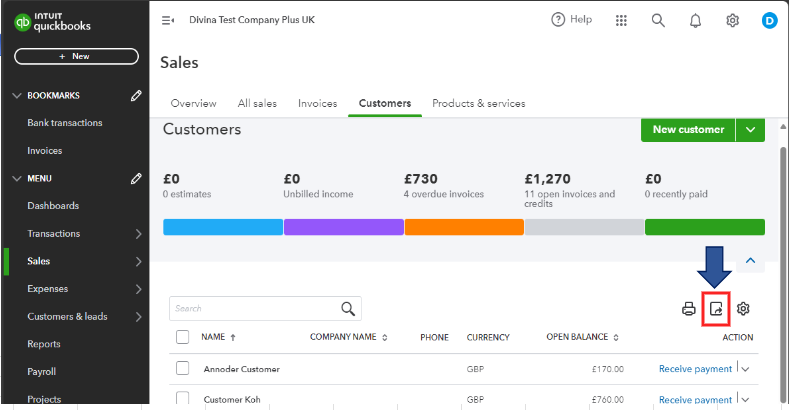Check the Annoder Customer row checkbox
Screen dimensions: 789x410
[182, 368]
